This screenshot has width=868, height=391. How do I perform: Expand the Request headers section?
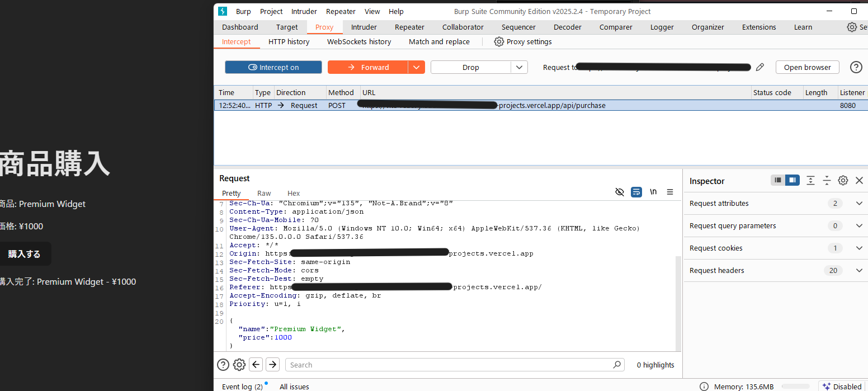(776, 271)
